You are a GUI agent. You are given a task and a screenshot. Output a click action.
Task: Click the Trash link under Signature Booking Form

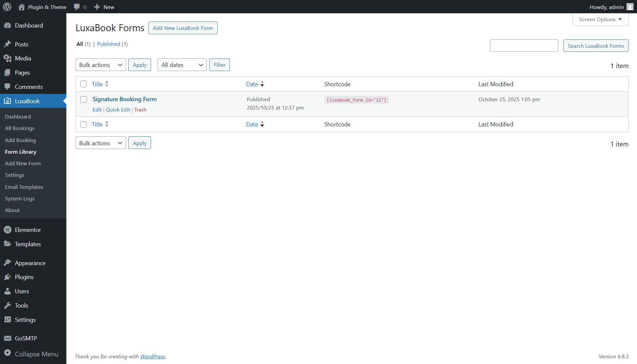click(x=140, y=110)
